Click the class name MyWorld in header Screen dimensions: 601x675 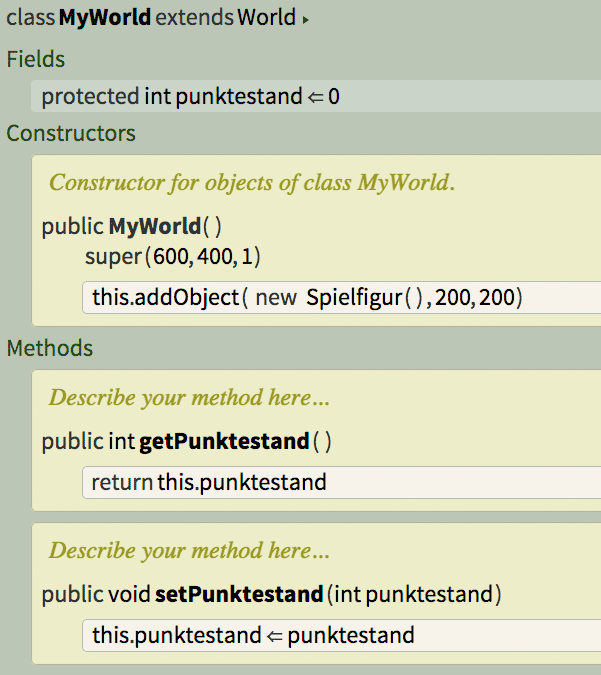(x=105, y=18)
